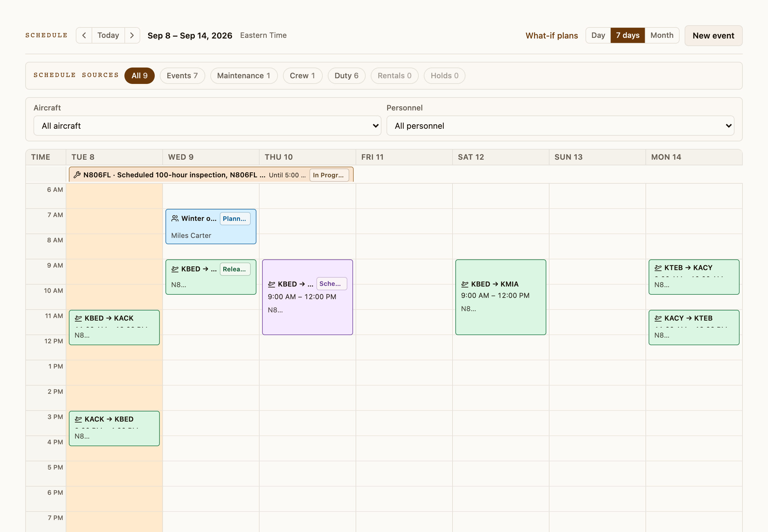Screen dimensions: 768x532
Task: Click the Today button
Action: pos(108,35)
